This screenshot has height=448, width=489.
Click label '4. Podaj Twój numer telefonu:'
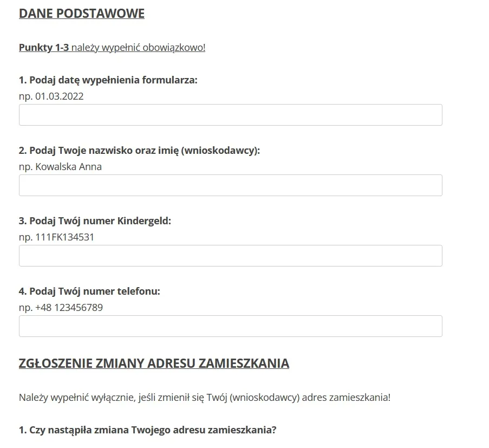(x=89, y=291)
